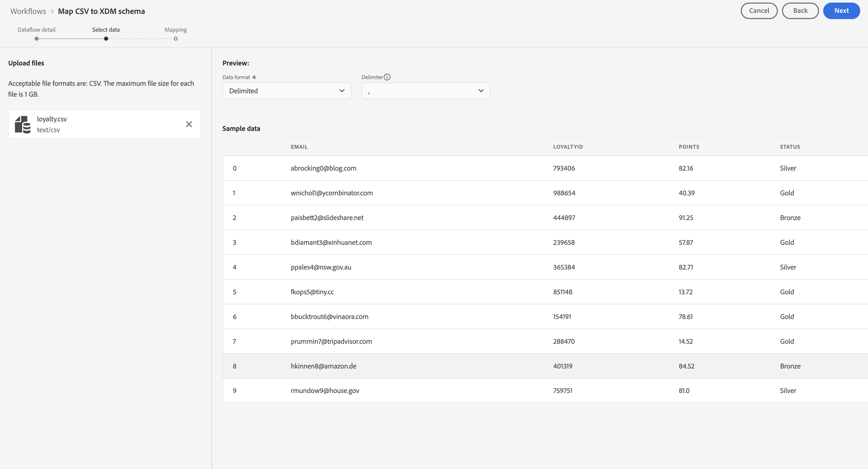Click the Mapping step circle marker
The height and width of the screenshot is (469, 868).
point(176,39)
